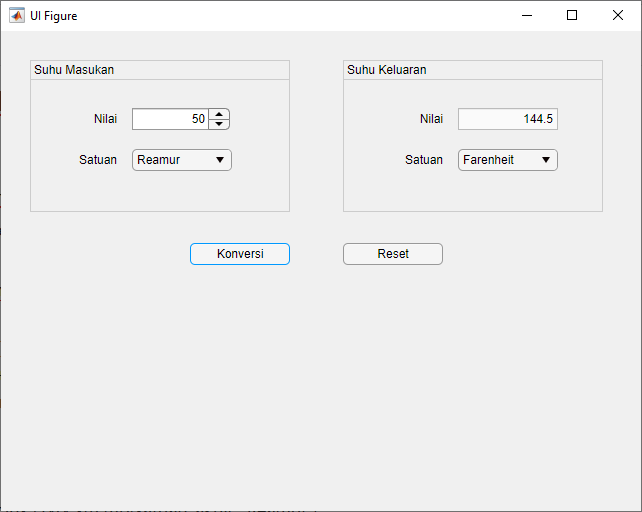The image size is (642, 512).
Task: Click the Satuan label in Suhu Masukan
Action: point(98,160)
